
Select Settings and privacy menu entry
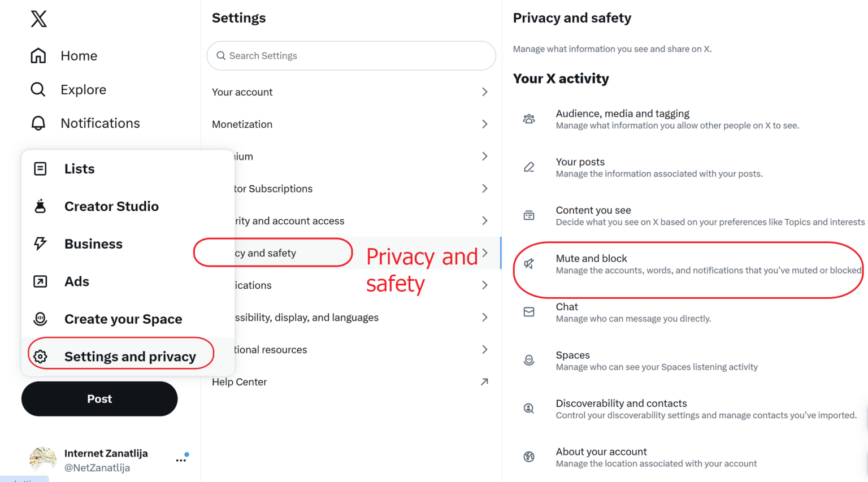tap(129, 357)
